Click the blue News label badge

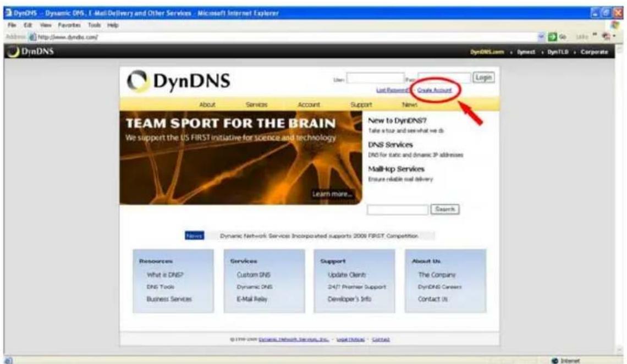coord(194,236)
